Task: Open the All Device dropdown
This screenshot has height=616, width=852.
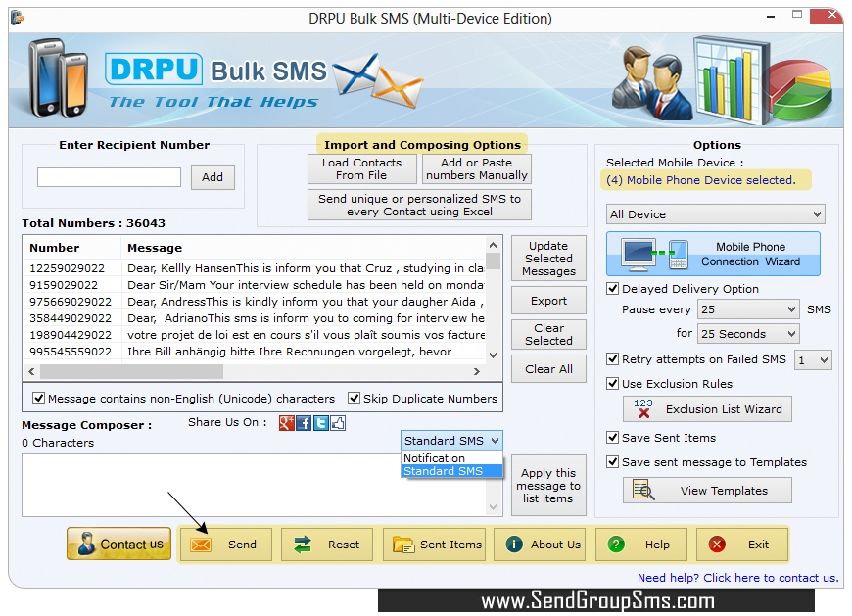Action: pyautogui.click(x=715, y=214)
